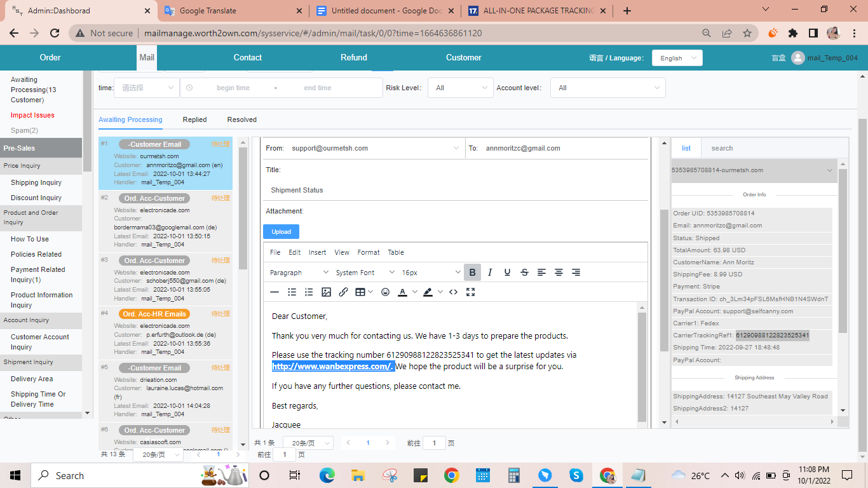Toggle strikethrough formatting
Viewport: 868px width, 488px height.
pyautogui.click(x=524, y=273)
